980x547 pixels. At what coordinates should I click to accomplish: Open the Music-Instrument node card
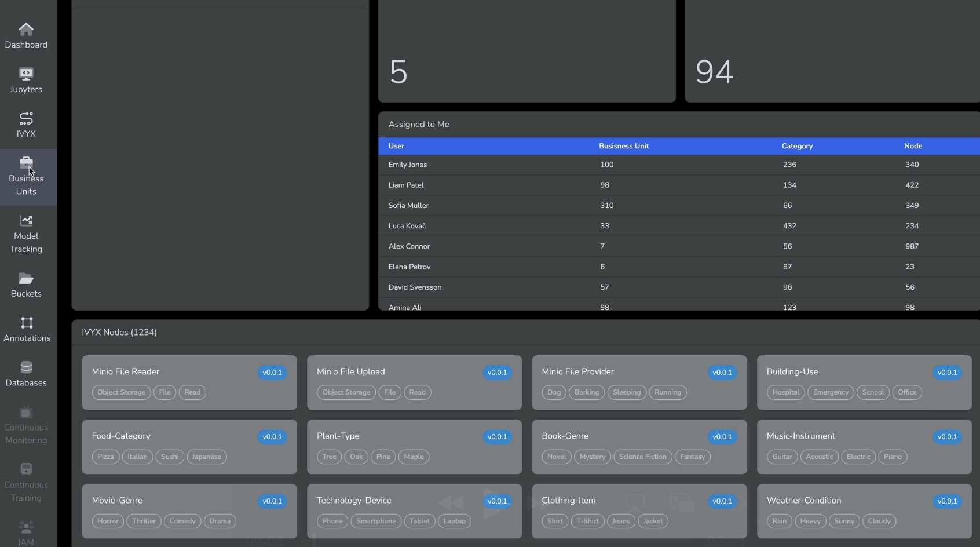pos(846,436)
